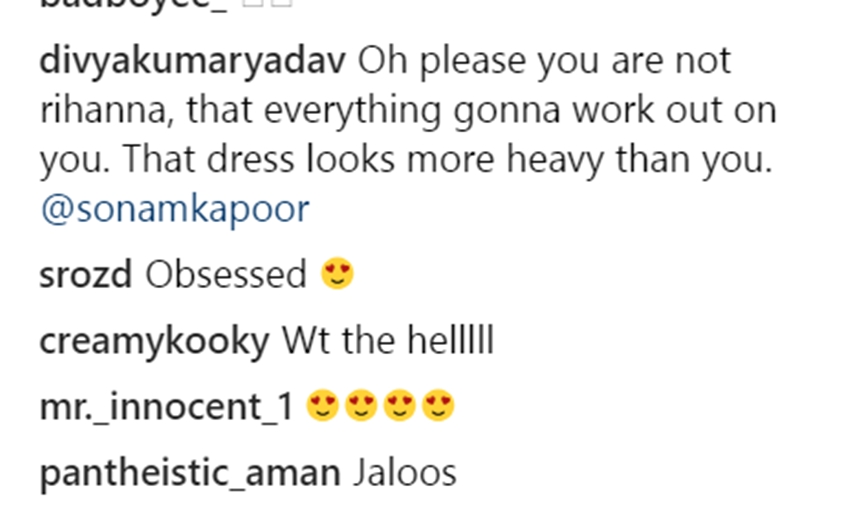850x506 pixels.
Task: Click third heart-eyes emoji in mr._innocent_1 comment
Action: pos(400,405)
